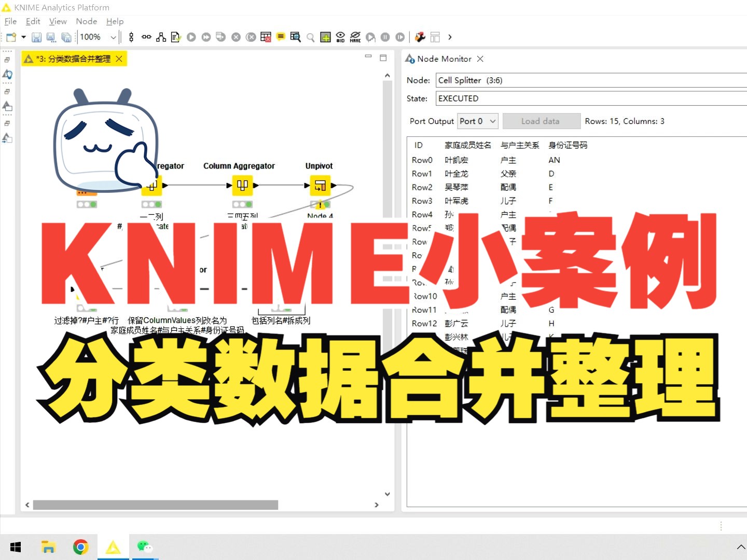
Task: Open WeChat from the taskbar
Action: point(145,547)
